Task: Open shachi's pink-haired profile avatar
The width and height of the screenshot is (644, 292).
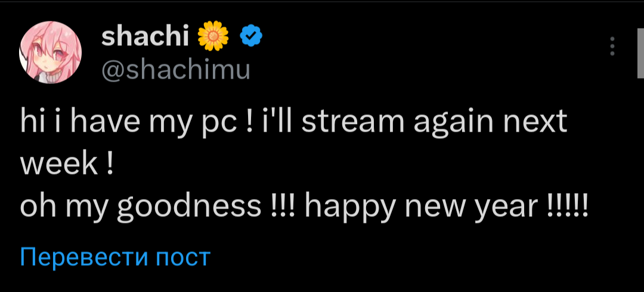Action: [47, 55]
